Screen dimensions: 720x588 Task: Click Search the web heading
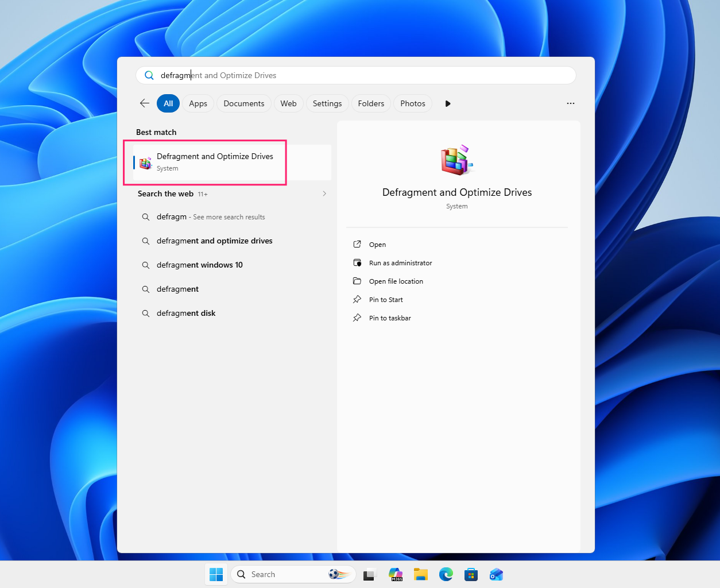tap(165, 194)
